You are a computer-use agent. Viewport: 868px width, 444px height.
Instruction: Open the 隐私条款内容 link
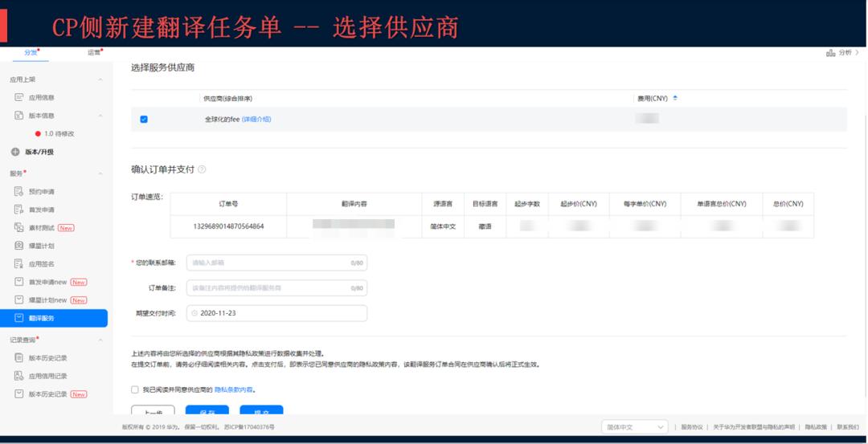(x=233, y=390)
